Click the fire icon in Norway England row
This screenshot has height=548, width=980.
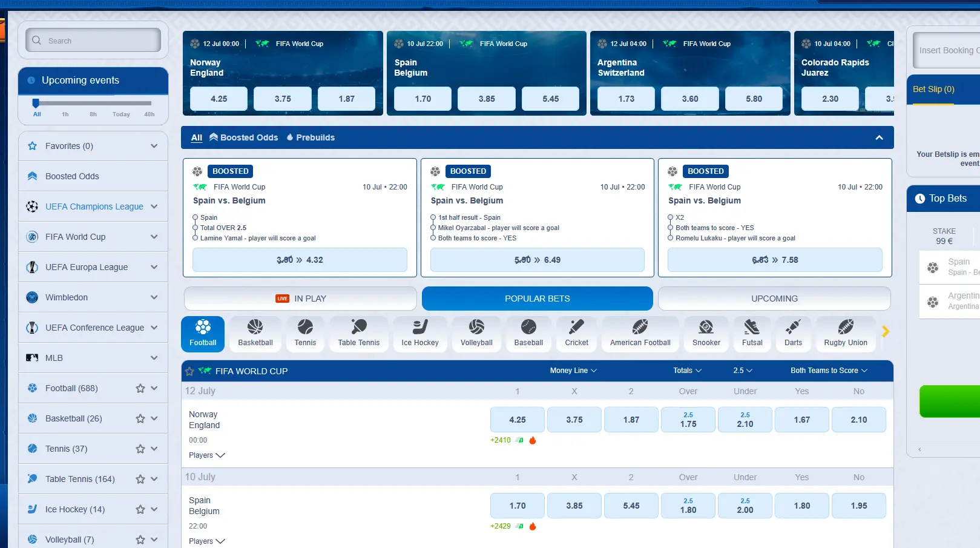tap(533, 440)
